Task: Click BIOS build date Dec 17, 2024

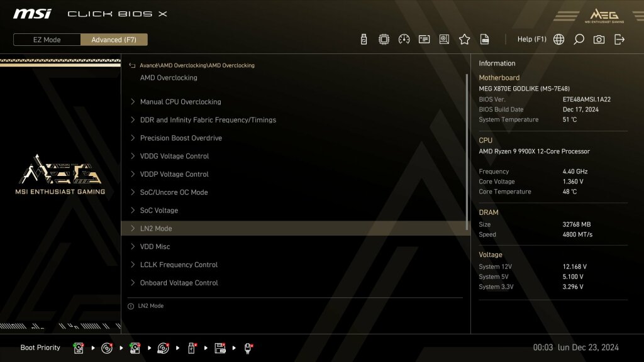Action: click(x=580, y=109)
